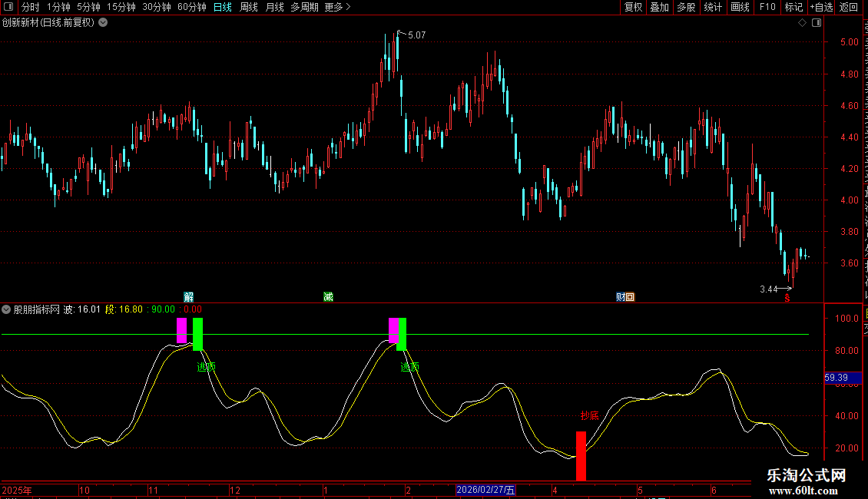Click the first 逃顶 sell label in November
868x499 pixels.
[207, 367]
